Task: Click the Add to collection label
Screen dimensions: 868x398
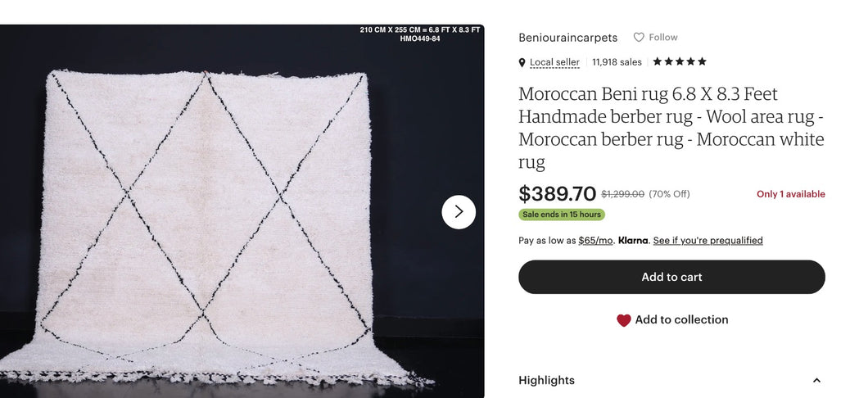Action: (681, 320)
